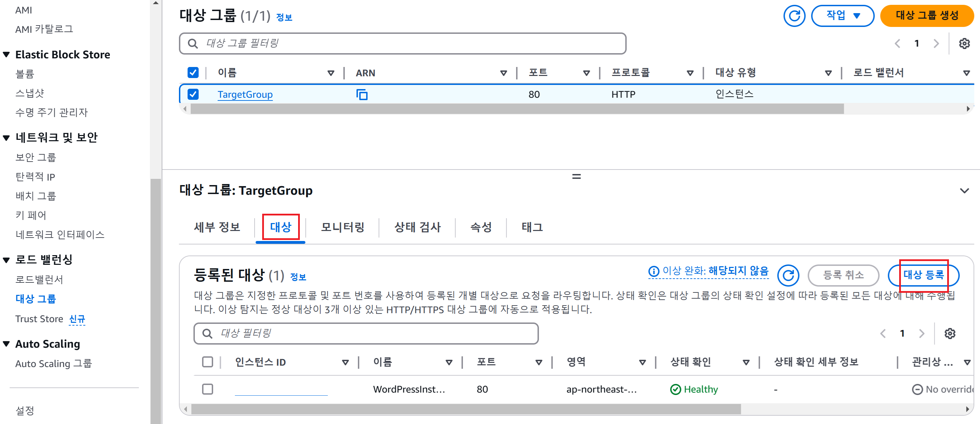This screenshot has width=980, height=424.
Task: Collapse the TargetGroup details panel chevron
Action: [964, 191]
